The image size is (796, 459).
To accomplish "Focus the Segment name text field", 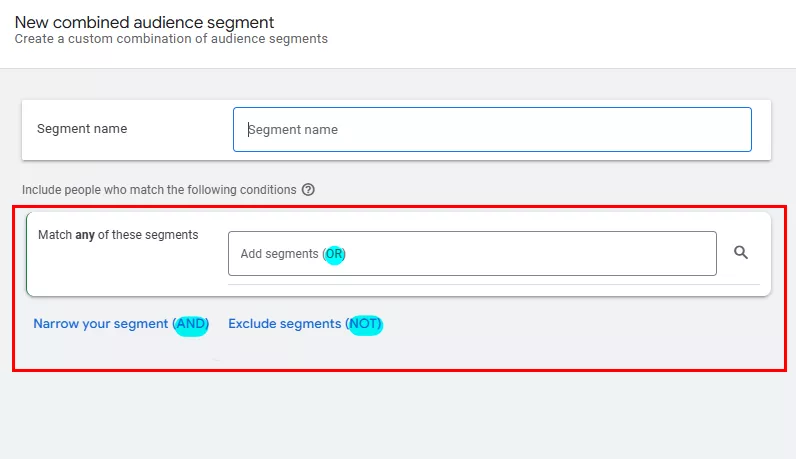I will pyautogui.click(x=492, y=130).
